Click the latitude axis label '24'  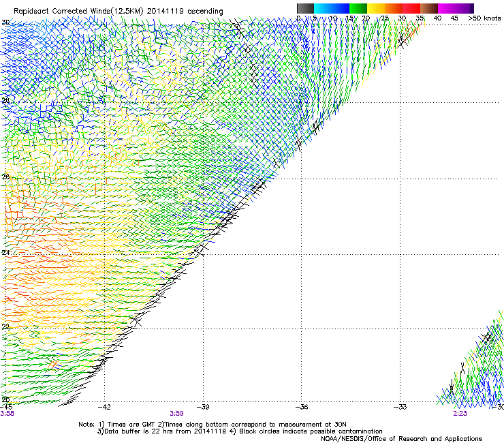point(5,253)
